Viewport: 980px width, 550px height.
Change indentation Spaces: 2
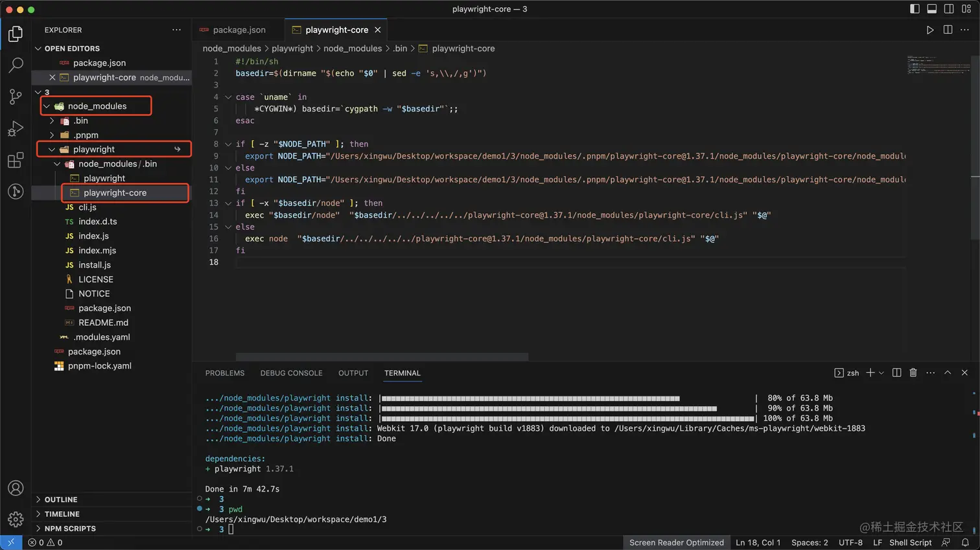[x=810, y=543]
